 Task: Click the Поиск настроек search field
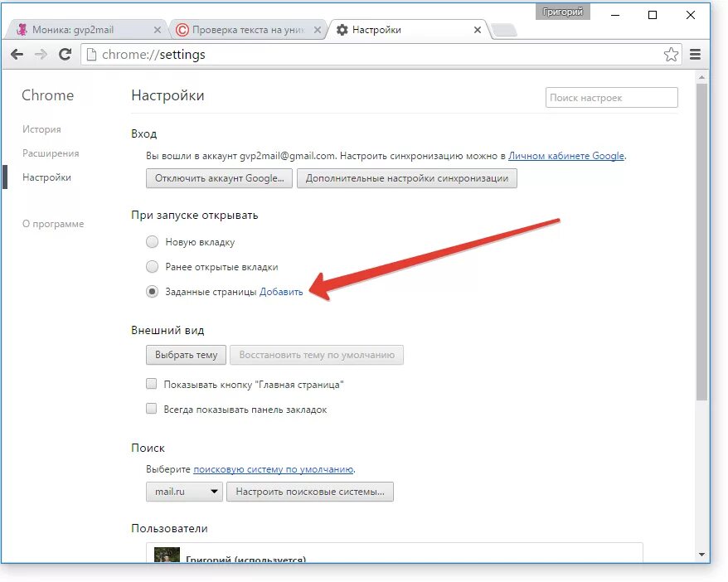[x=611, y=98]
